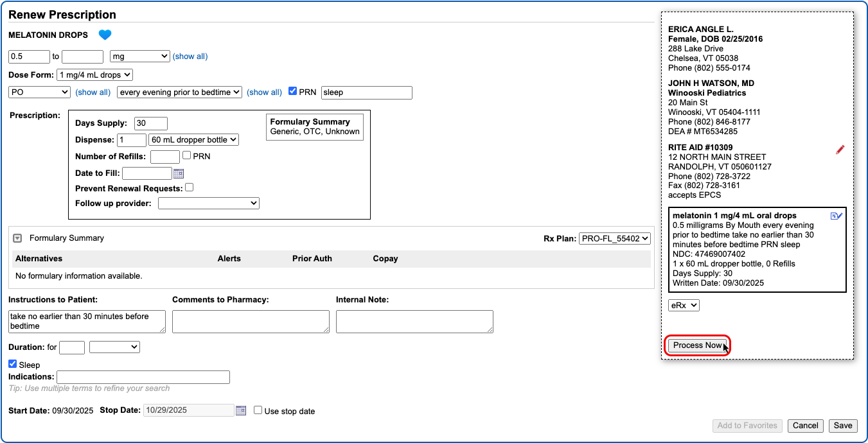This screenshot has width=868, height=443.
Task: Uncheck the PRN sleep checkbox
Action: pyautogui.click(x=293, y=92)
